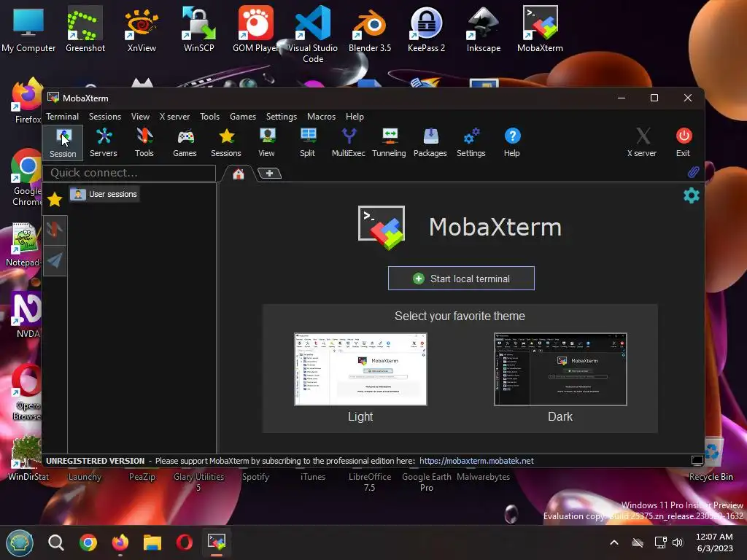747x560 pixels.
Task: Toggle the X server toolbar icon
Action: [642, 142]
